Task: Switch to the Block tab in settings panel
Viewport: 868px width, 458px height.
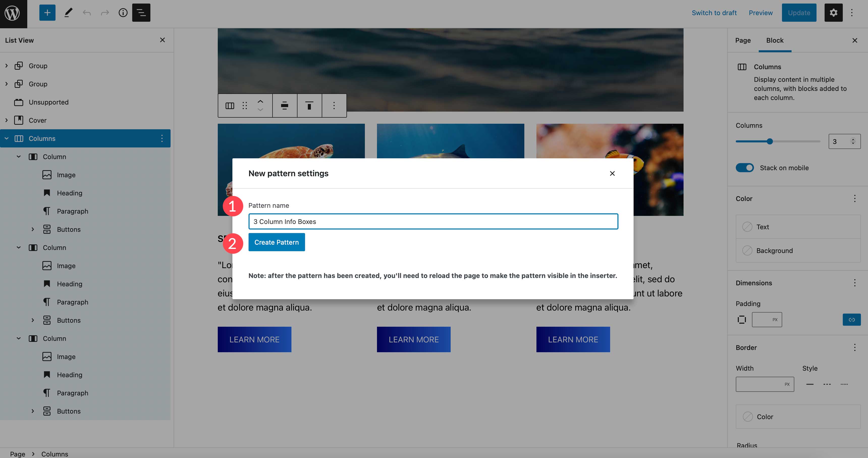Action: (x=775, y=40)
